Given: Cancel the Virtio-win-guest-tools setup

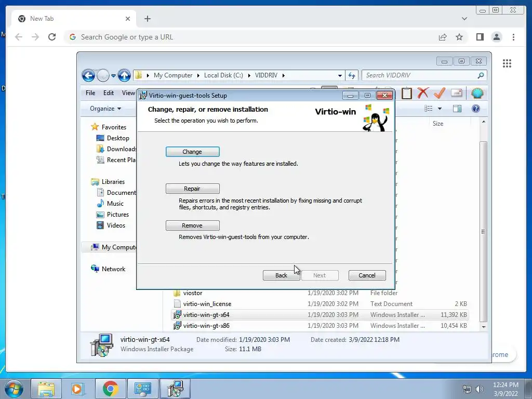Looking at the screenshot, I should pyautogui.click(x=367, y=275).
